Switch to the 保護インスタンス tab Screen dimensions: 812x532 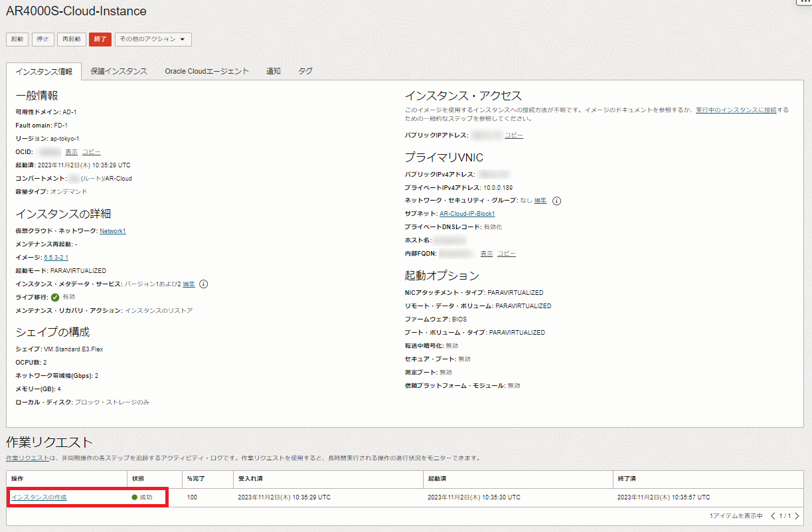119,71
